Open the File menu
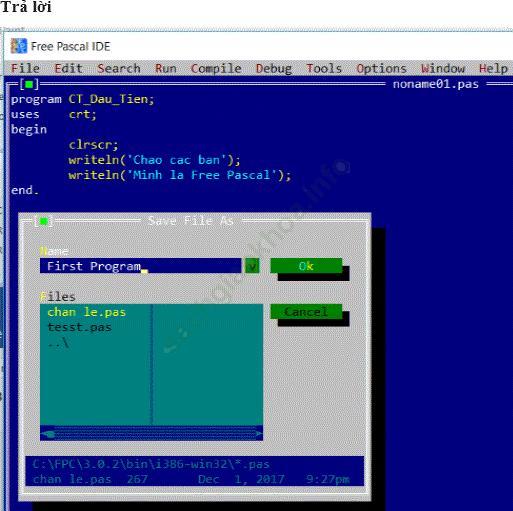The height and width of the screenshot is (511, 513). point(25,68)
